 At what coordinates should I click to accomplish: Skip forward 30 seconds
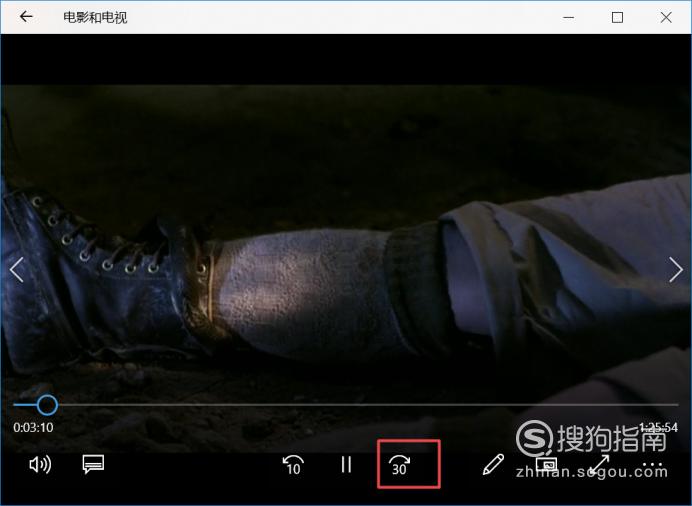(x=399, y=465)
